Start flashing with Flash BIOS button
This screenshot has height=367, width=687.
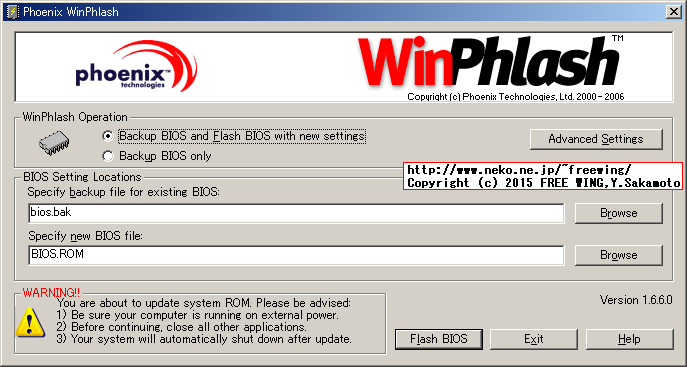[x=439, y=339]
